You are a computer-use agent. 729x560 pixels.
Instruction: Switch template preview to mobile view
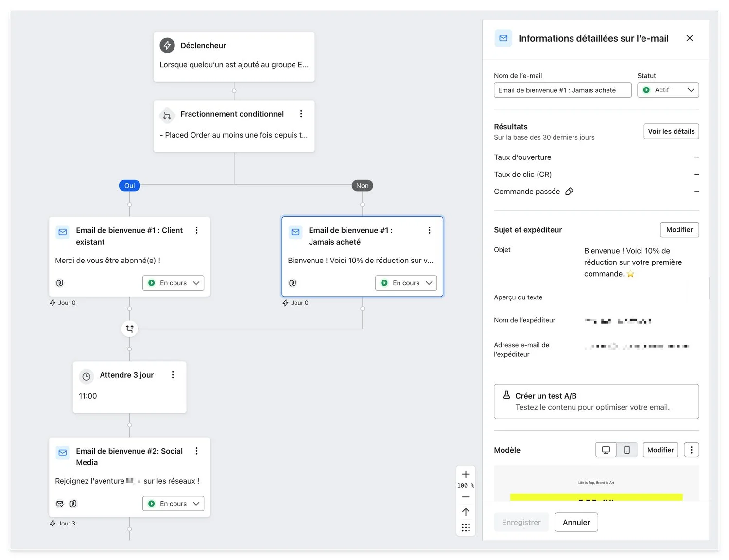tap(627, 450)
